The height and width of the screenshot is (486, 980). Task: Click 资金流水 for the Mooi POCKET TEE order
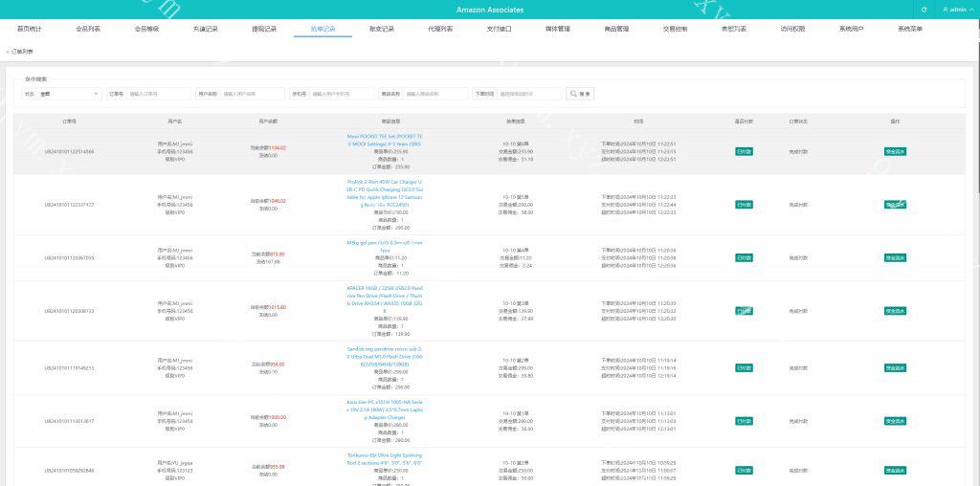(x=895, y=151)
